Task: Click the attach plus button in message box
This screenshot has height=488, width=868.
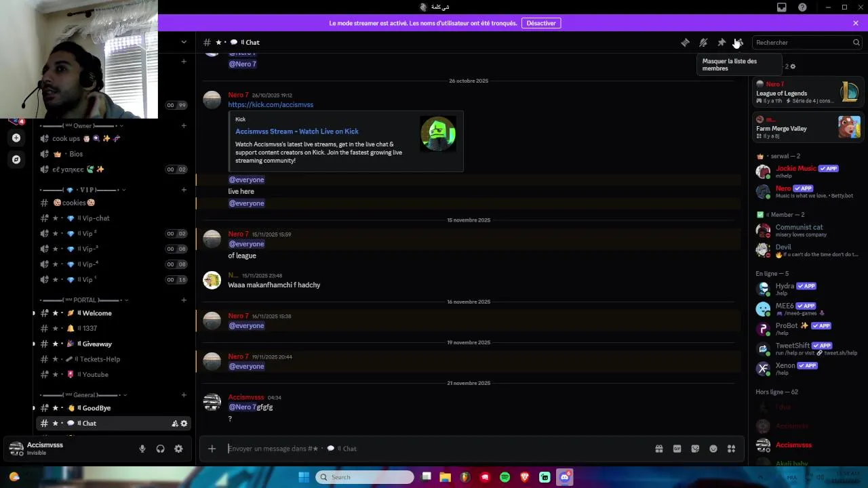Action: [212, 449]
